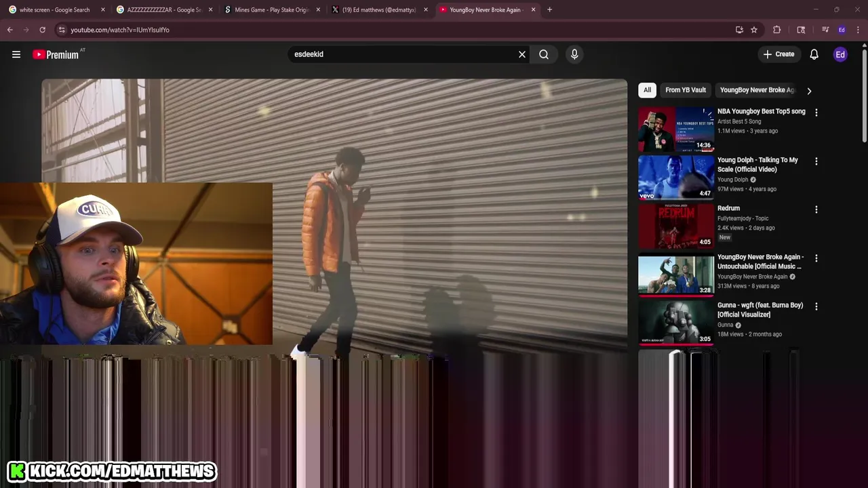Image resolution: width=868 pixels, height=488 pixels.
Task: Open Untouchable video thumbnail
Action: coord(675,274)
